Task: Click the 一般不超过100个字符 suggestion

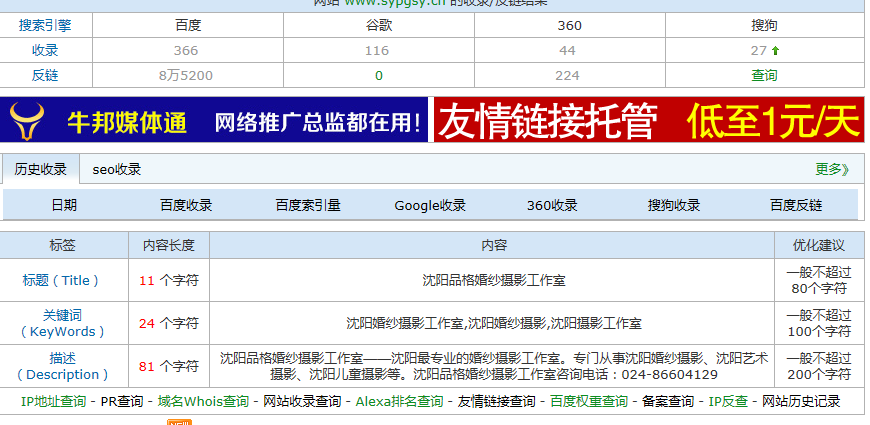Action: click(819, 323)
